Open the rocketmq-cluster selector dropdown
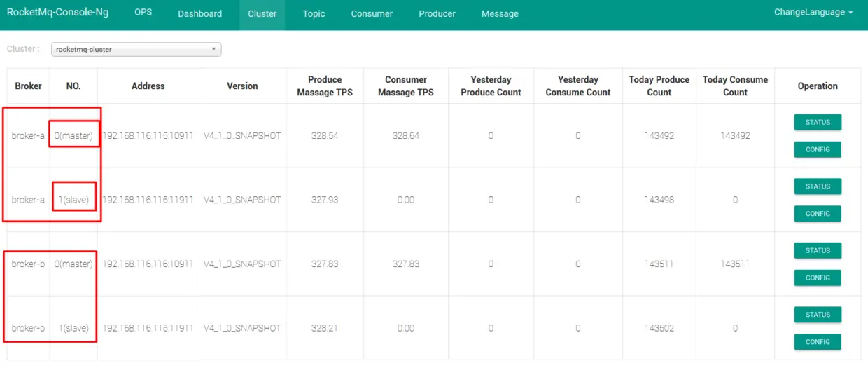The width and height of the screenshot is (868, 368). click(x=136, y=50)
